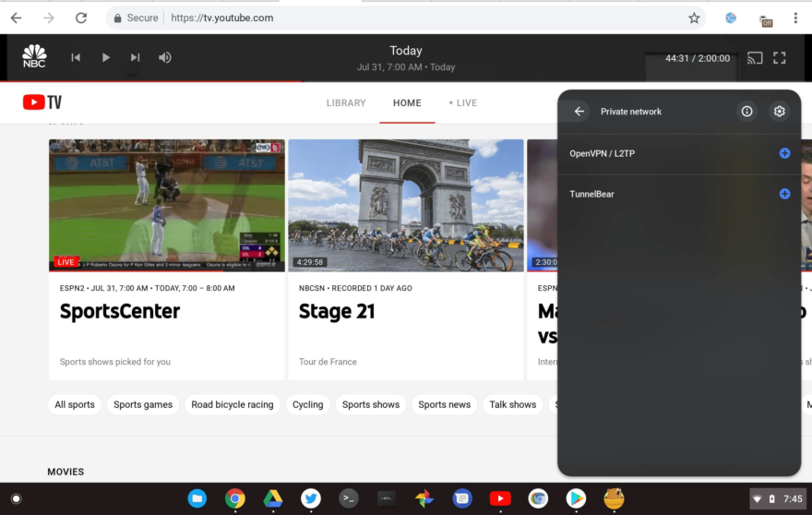
Task: Go back from Private network panel
Action: (579, 112)
